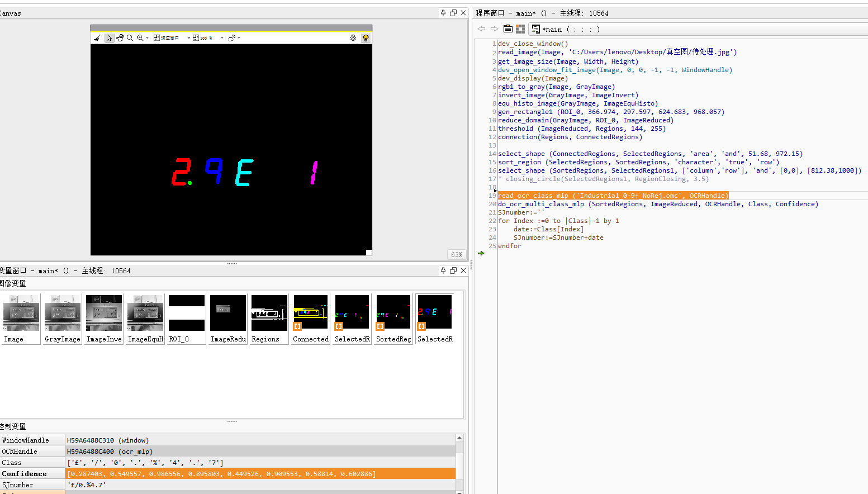The image size is (868, 494).
Task: Select the SortedRegions variable thumbnail
Action: pos(393,319)
